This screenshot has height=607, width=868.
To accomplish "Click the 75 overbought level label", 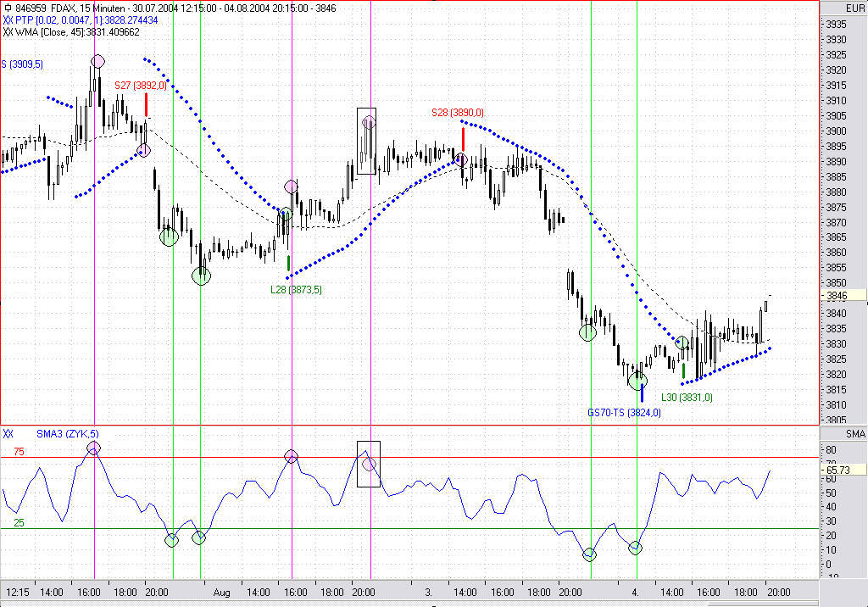I will coord(17,452).
